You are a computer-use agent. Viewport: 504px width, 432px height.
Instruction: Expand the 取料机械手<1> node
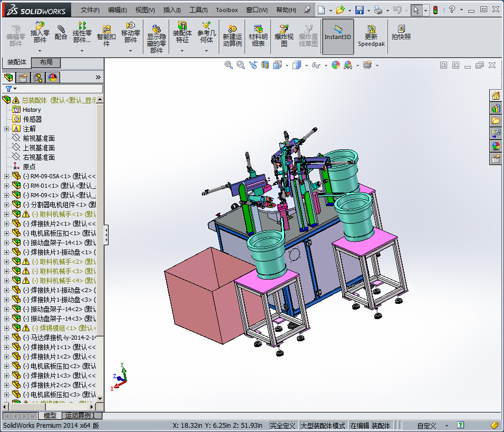[6, 214]
